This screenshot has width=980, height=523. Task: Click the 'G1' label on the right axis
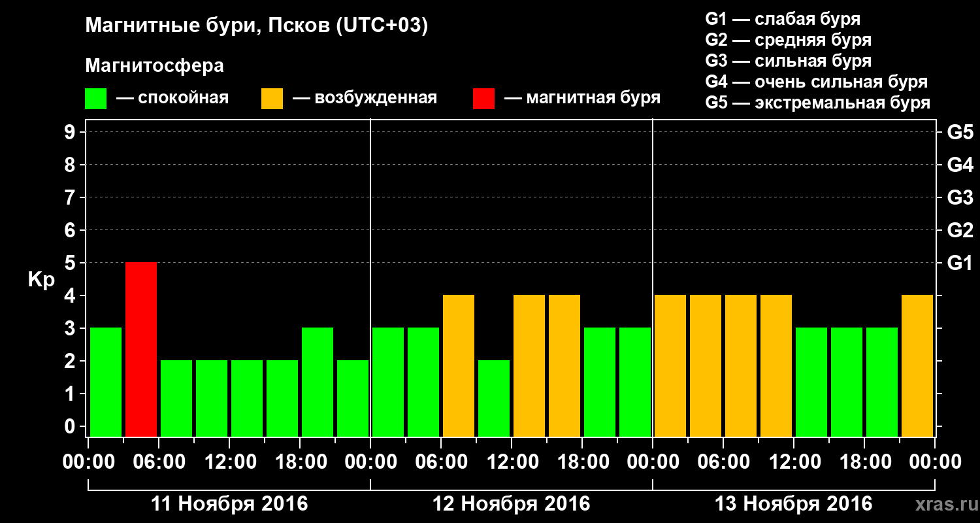tap(960, 263)
